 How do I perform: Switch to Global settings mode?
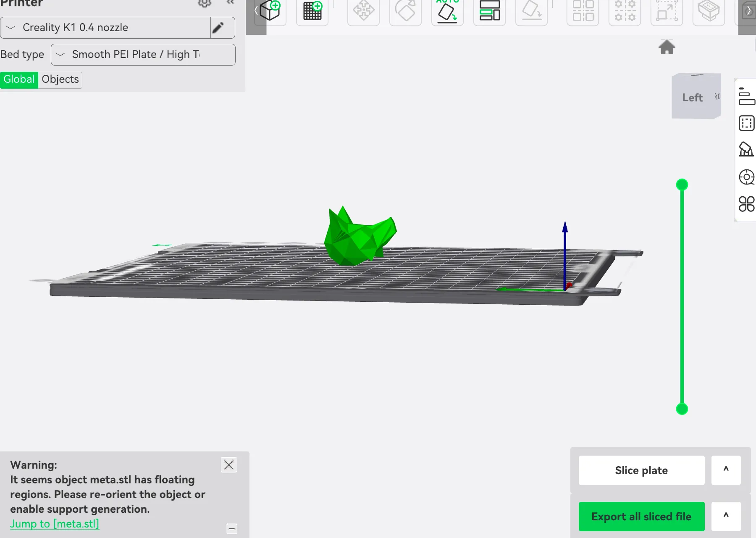point(19,79)
